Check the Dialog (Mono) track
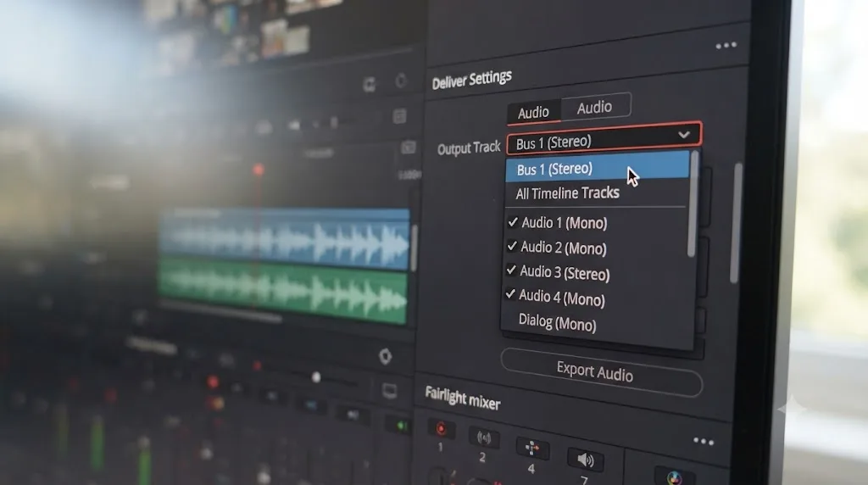Image resolution: width=868 pixels, height=485 pixels. pos(557,322)
